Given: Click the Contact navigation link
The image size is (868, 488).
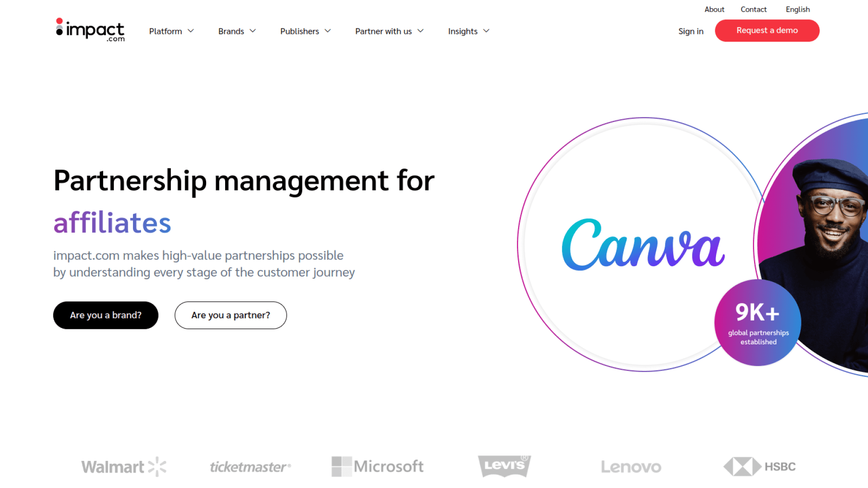Looking at the screenshot, I should [752, 9].
